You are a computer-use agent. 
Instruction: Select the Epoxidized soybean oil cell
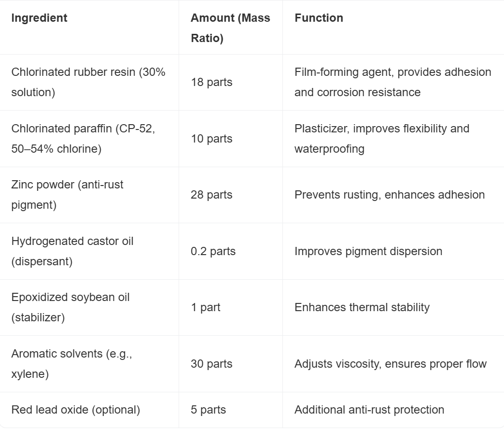pos(70,307)
